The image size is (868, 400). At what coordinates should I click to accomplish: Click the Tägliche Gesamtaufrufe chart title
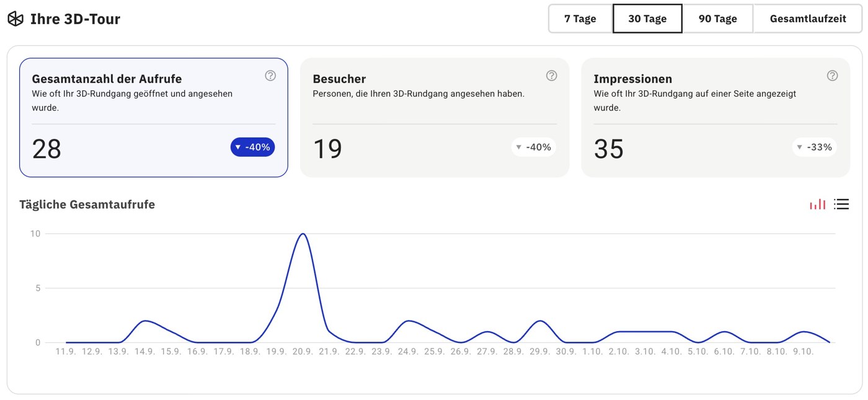87,205
